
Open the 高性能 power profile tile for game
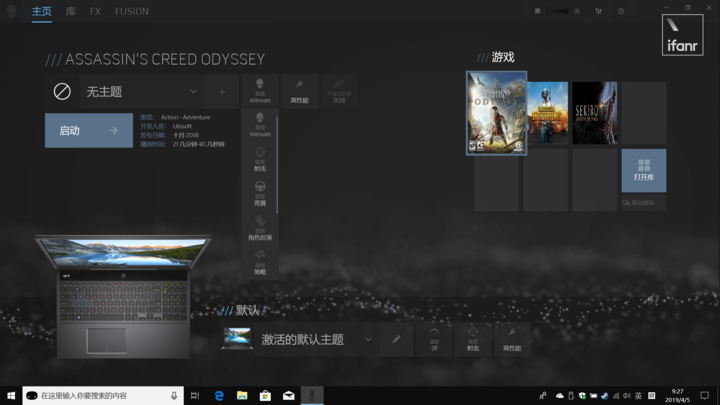(x=299, y=91)
